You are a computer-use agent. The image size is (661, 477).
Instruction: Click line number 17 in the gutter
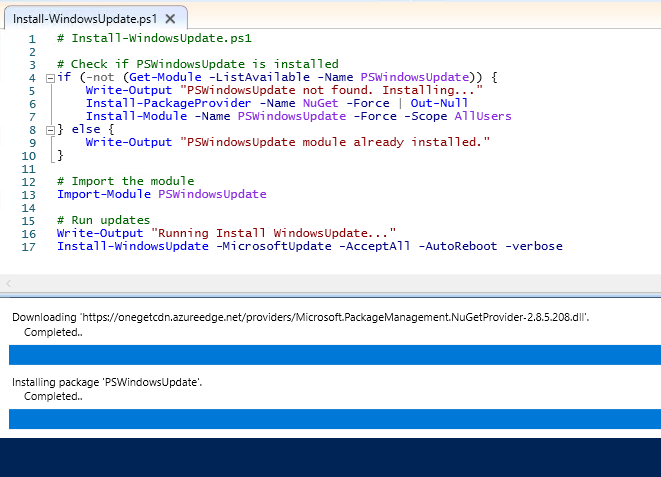[29, 247]
